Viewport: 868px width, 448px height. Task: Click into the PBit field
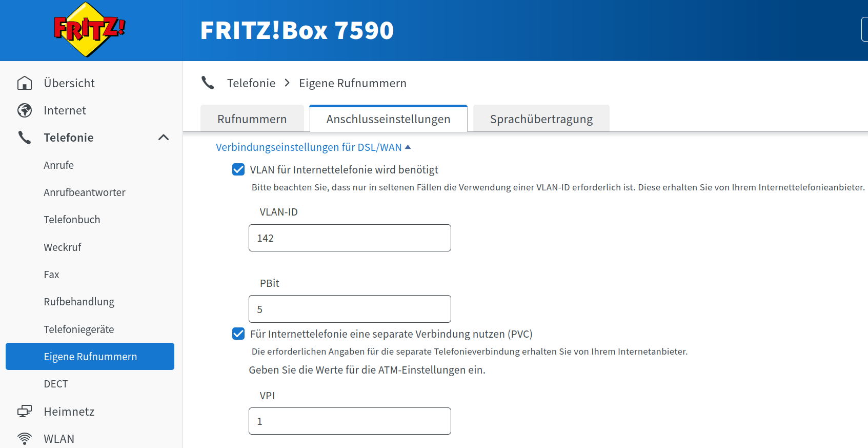click(350, 309)
